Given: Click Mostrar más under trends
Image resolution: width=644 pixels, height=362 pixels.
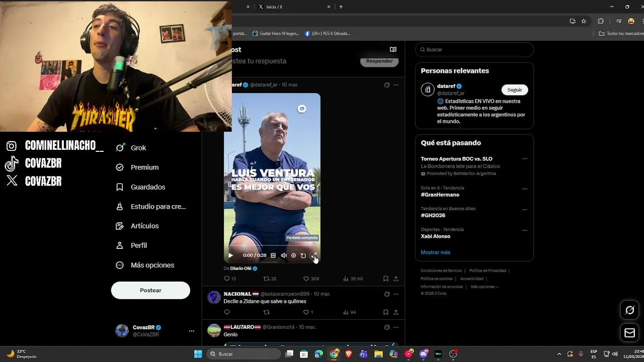Looking at the screenshot, I should 435,252.
